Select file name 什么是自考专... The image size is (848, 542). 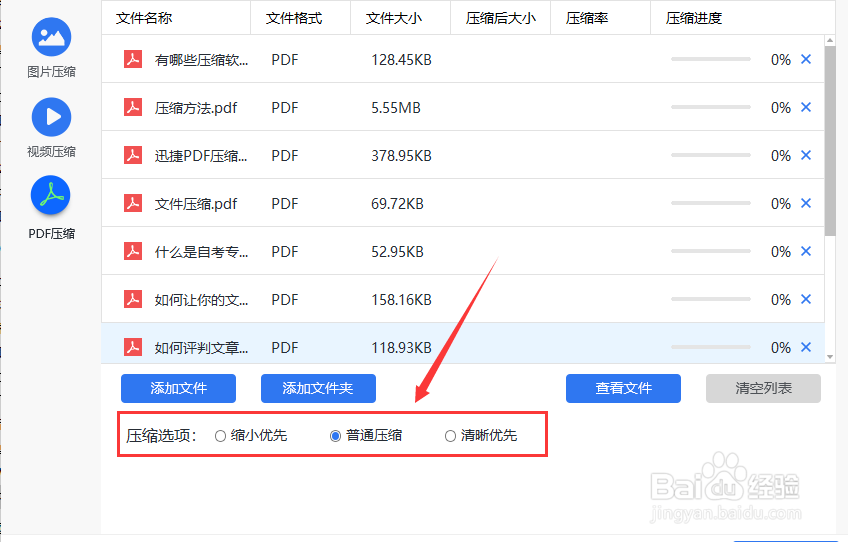coord(201,252)
